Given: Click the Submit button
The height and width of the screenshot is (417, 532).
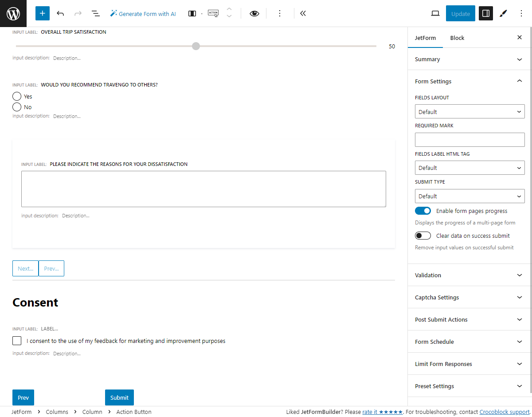Looking at the screenshot, I should 119,397.
